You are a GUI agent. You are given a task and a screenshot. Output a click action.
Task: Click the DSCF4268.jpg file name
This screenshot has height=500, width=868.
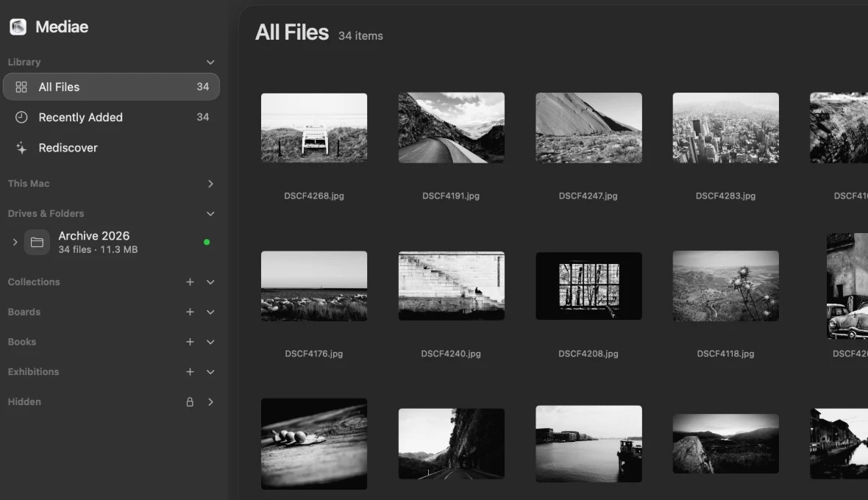pyautogui.click(x=314, y=196)
